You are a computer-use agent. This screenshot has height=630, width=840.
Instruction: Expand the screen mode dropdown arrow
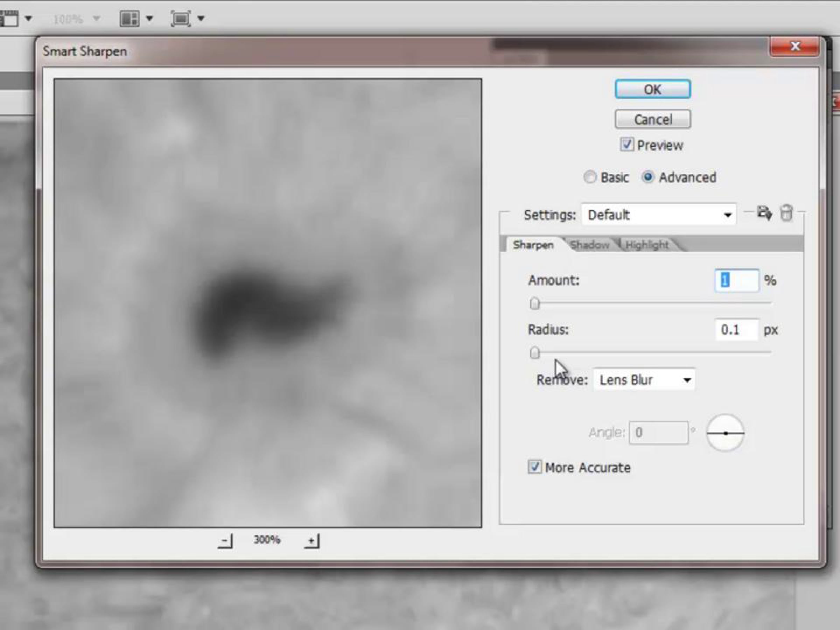tap(201, 18)
